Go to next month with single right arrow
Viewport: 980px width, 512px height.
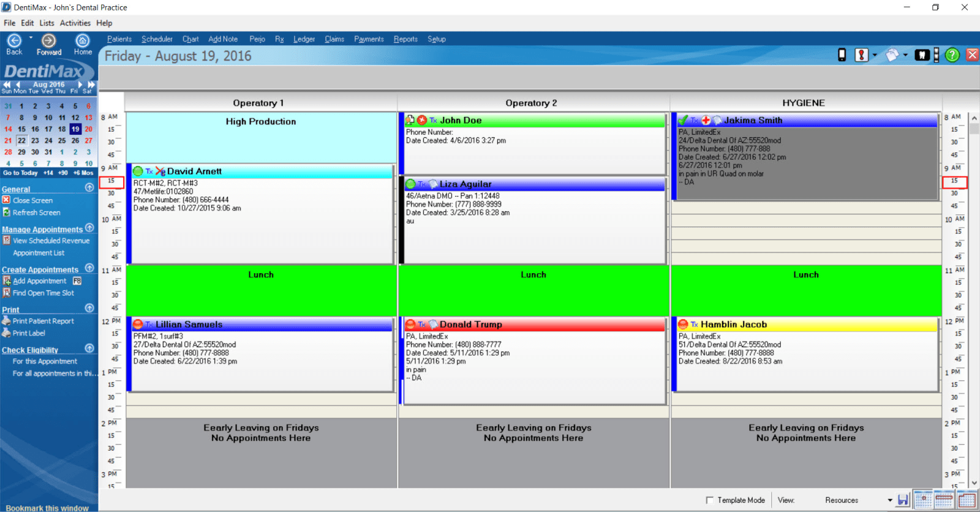[80, 85]
